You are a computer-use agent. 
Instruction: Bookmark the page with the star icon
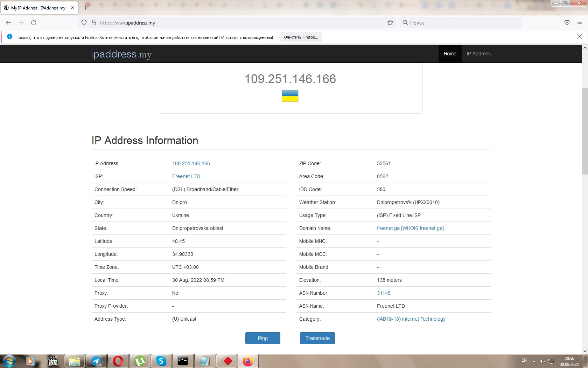[390, 23]
